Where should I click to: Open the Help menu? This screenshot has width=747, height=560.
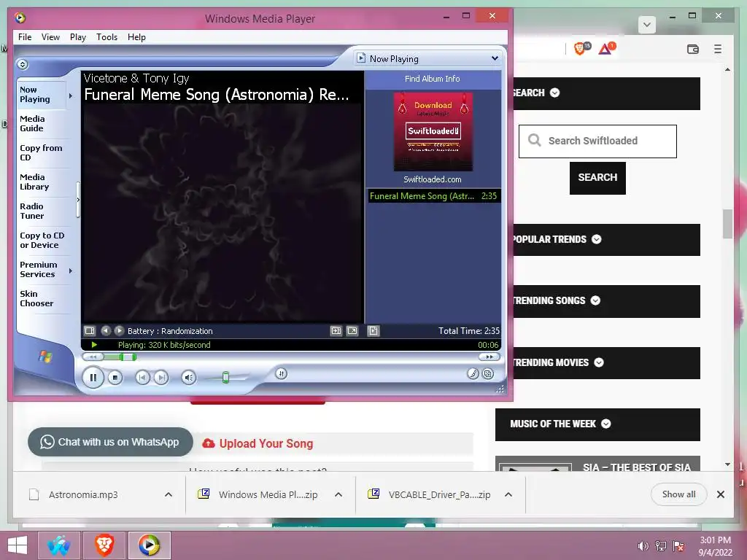click(136, 37)
